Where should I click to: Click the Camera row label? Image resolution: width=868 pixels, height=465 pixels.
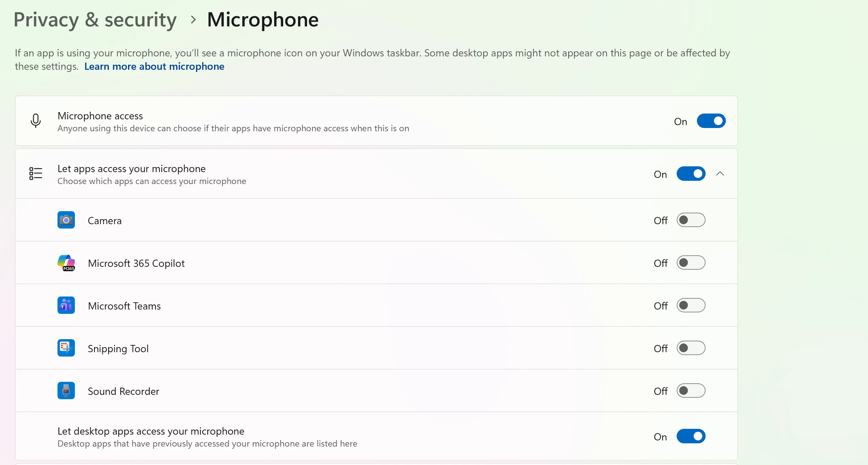click(x=105, y=221)
